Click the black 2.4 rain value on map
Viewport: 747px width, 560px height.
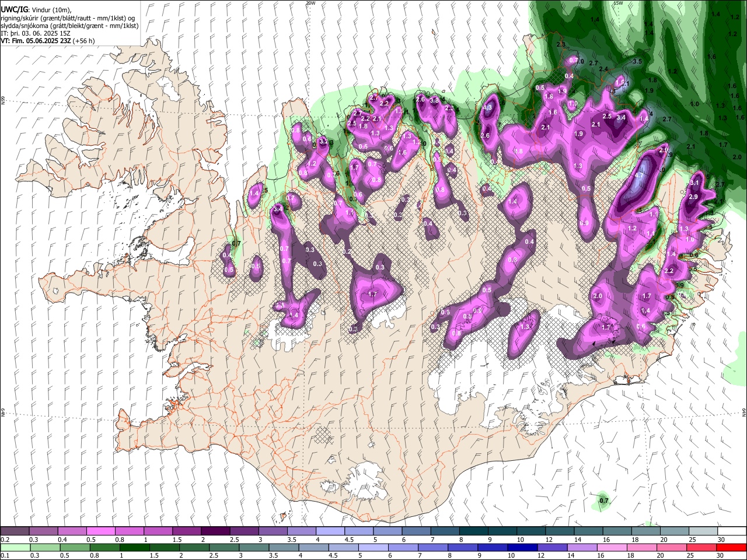point(603,69)
